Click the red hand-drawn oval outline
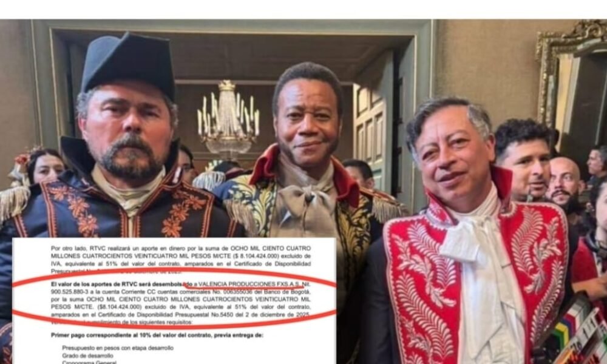607x364 pixels. pos(174,298)
